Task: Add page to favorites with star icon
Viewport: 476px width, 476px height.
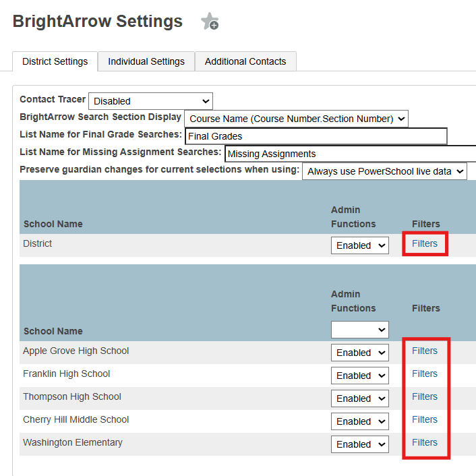Action: [210, 22]
